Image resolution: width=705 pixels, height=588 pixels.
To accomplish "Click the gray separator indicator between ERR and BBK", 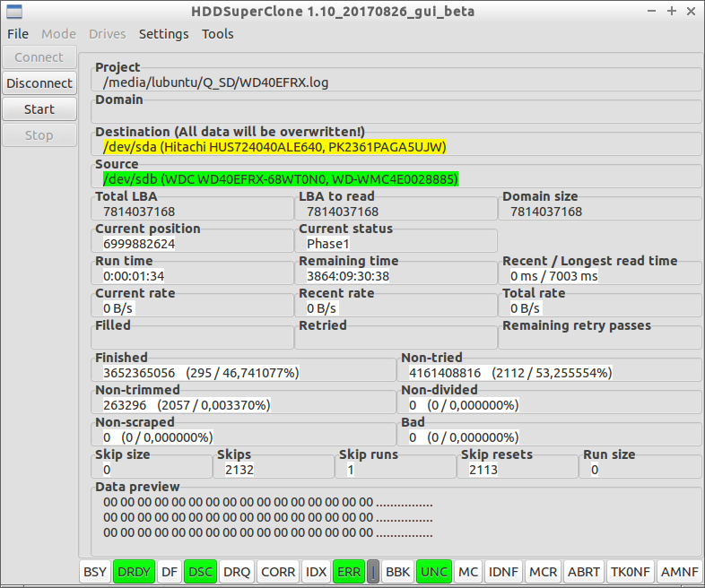I will pyautogui.click(x=373, y=572).
